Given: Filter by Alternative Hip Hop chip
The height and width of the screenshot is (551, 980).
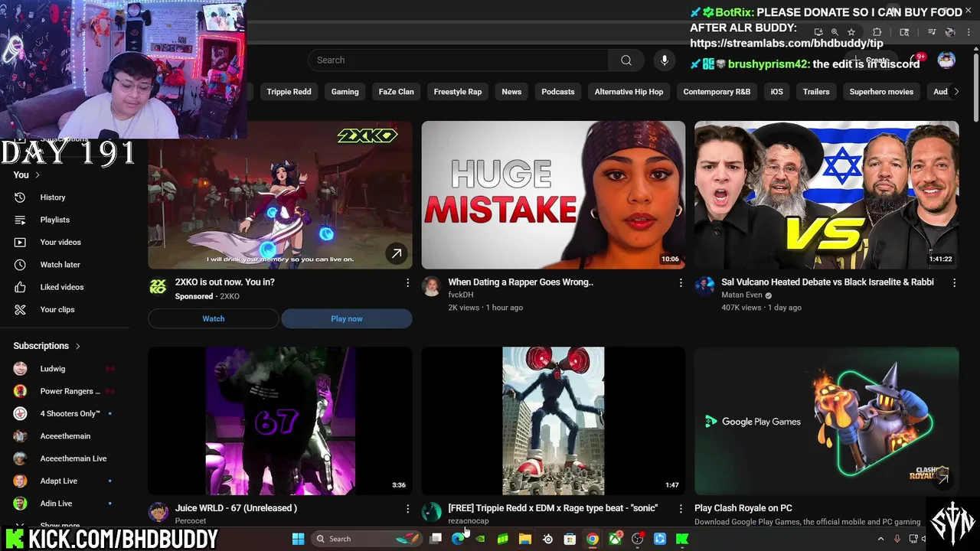Looking at the screenshot, I should tap(629, 92).
